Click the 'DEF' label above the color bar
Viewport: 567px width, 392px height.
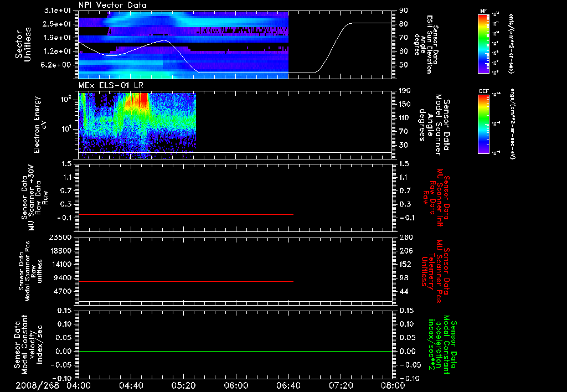(x=483, y=91)
